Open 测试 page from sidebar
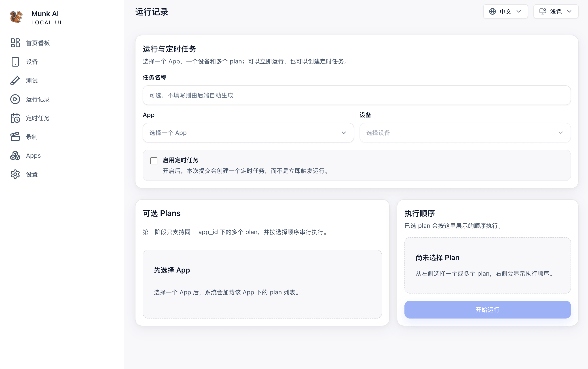This screenshot has height=369, width=588. pos(32,81)
